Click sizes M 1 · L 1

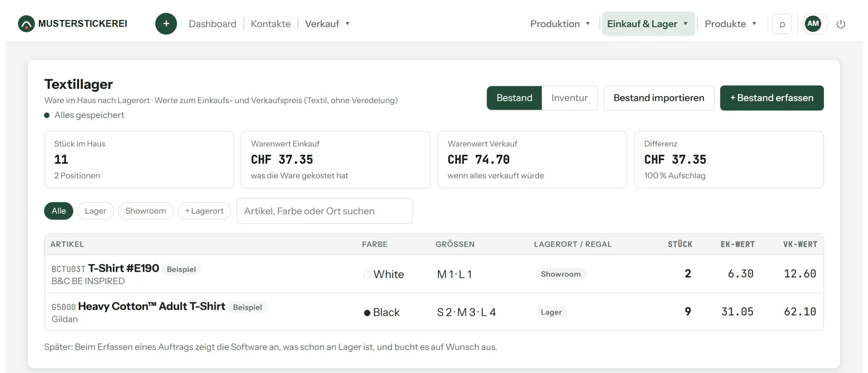[x=455, y=274]
